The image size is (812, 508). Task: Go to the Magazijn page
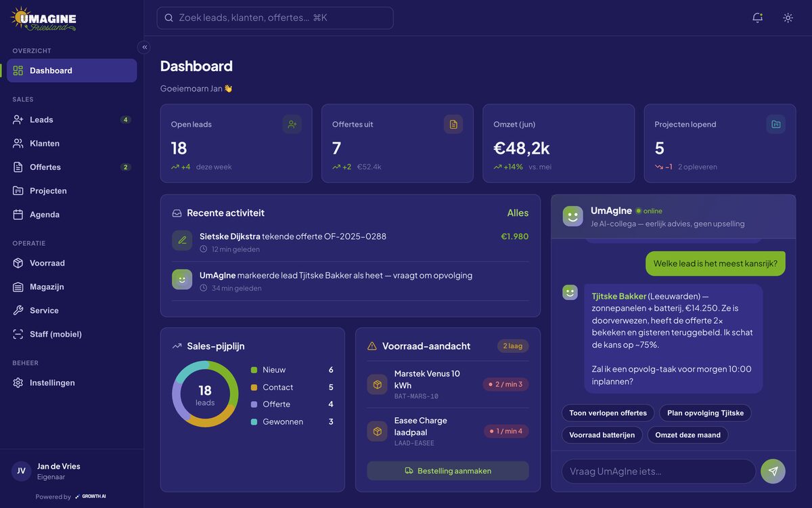click(72, 287)
